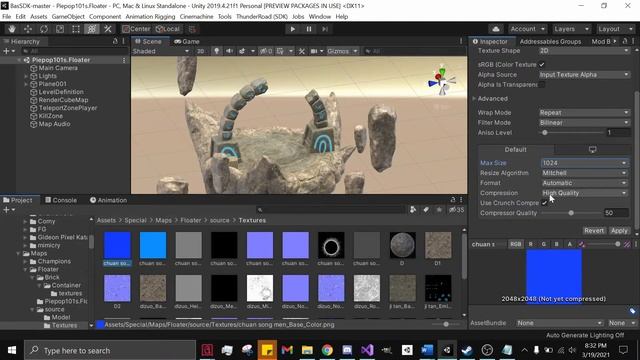Open the scene camera settings icon

point(314,51)
